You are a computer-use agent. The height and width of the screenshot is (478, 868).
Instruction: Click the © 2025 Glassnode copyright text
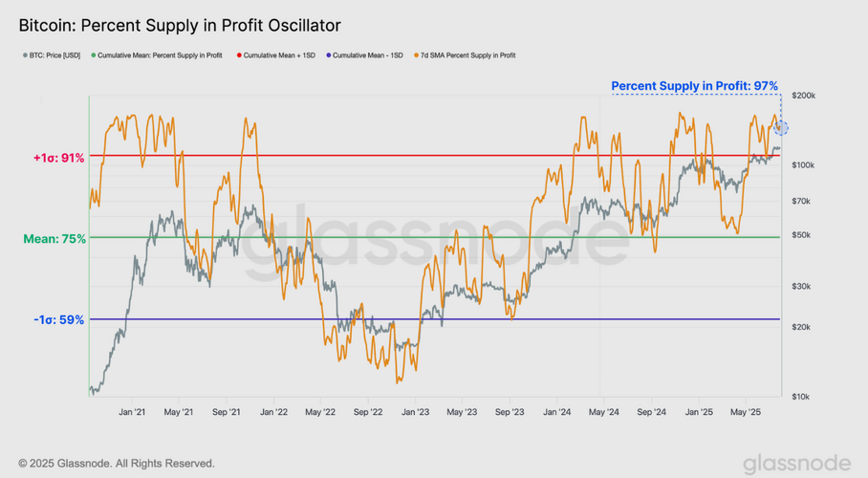(117, 464)
